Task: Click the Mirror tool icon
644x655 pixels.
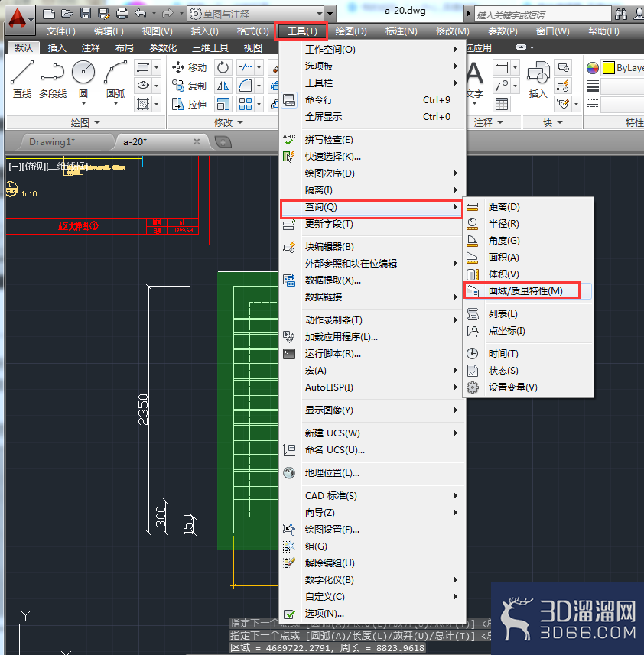Action: [223, 86]
